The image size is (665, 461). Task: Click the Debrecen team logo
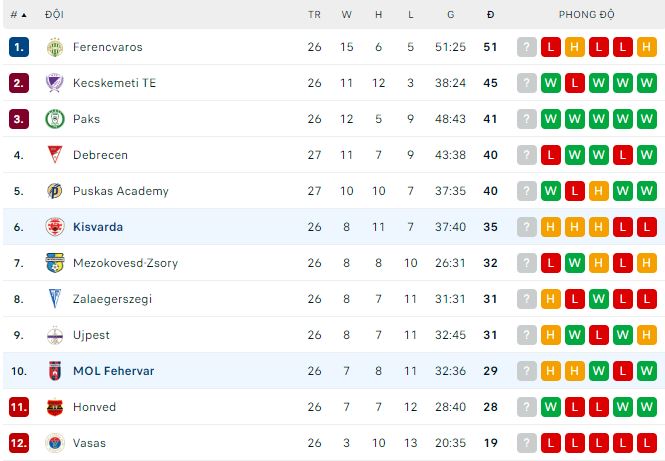pyautogui.click(x=54, y=155)
